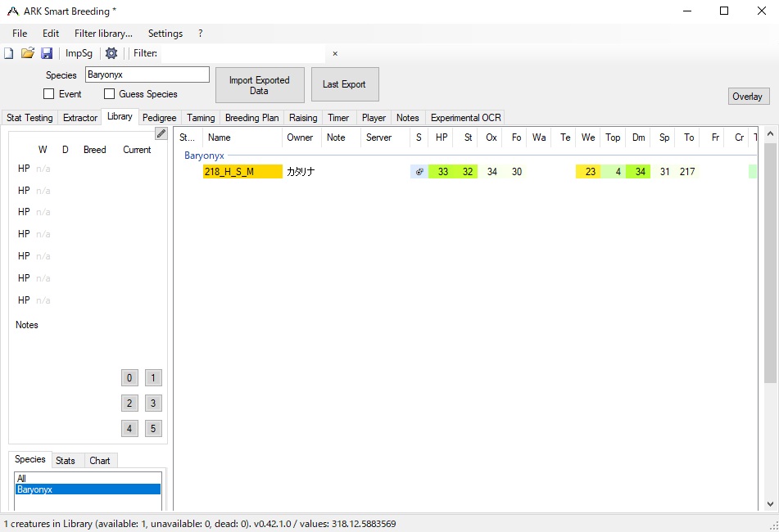Viewport: 779px width, 532px height.
Task: Click the ImpSg toolbar button
Action: tap(79, 53)
